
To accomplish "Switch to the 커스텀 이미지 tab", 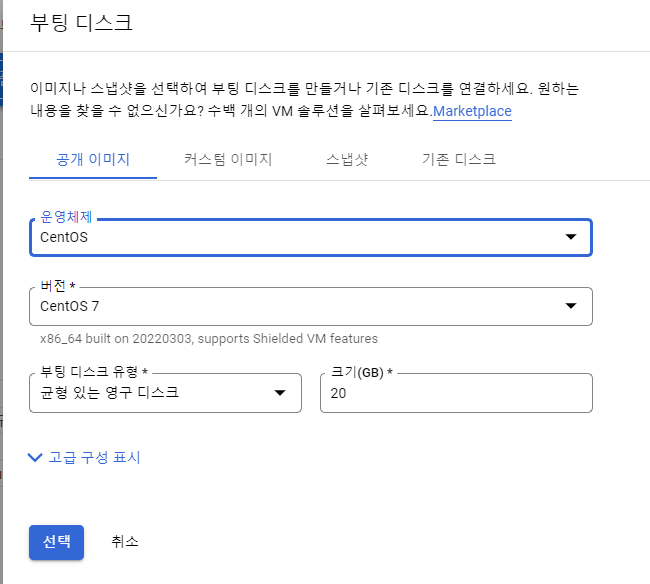I will pyautogui.click(x=228, y=160).
